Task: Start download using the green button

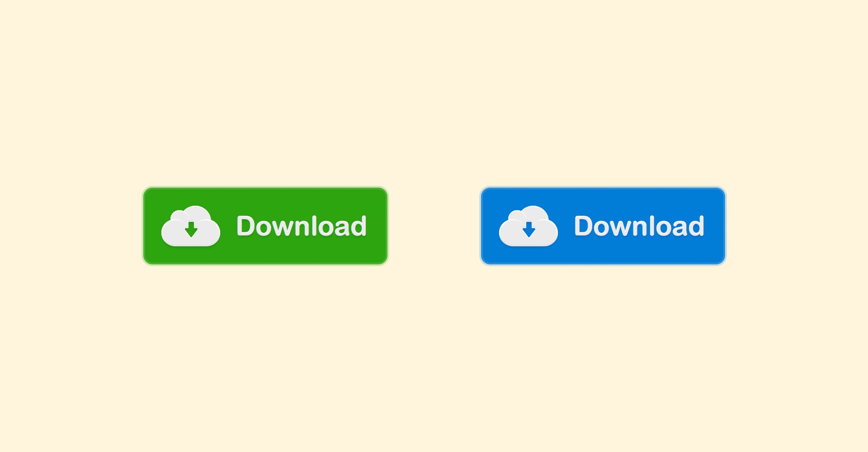Action: pos(265,226)
